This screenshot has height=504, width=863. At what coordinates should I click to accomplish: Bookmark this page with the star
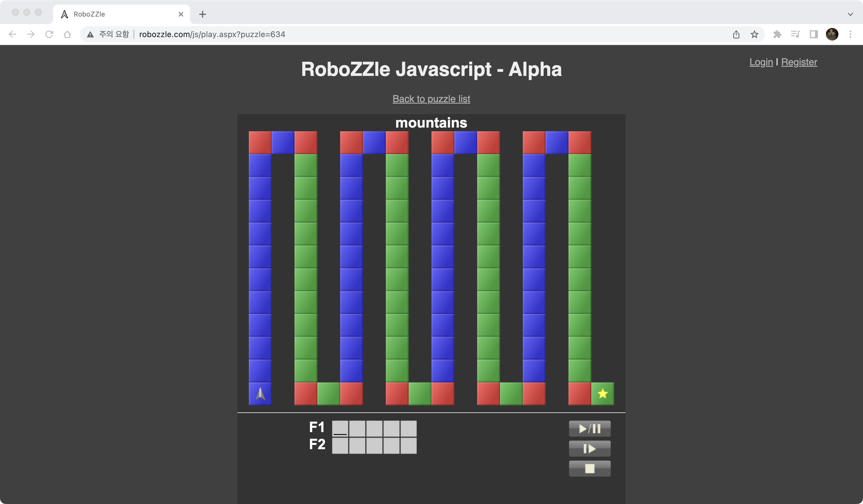[x=754, y=34]
